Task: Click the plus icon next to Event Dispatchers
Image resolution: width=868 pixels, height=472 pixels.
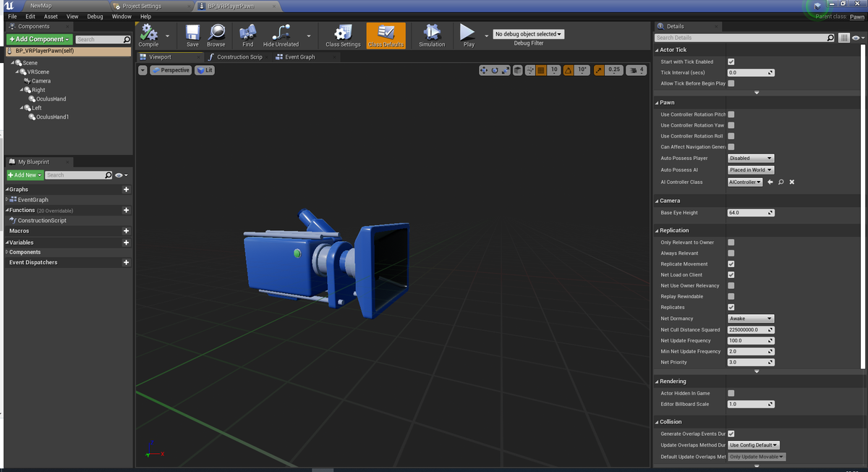Action: pos(127,262)
